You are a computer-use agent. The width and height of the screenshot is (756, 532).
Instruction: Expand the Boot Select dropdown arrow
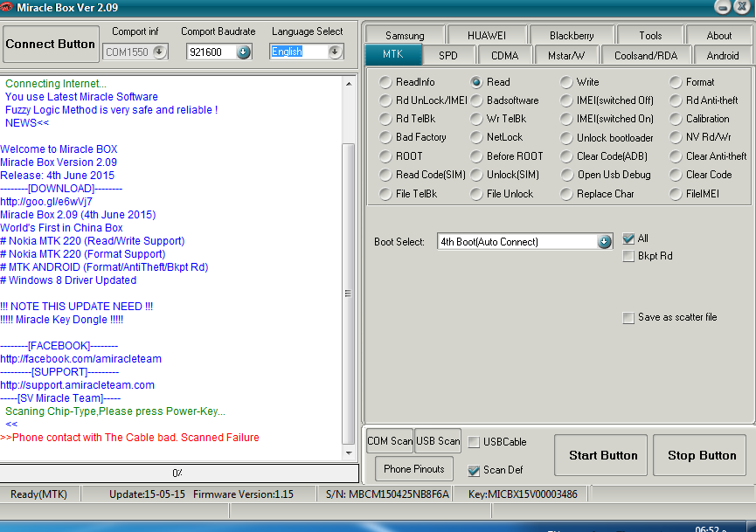coord(604,241)
